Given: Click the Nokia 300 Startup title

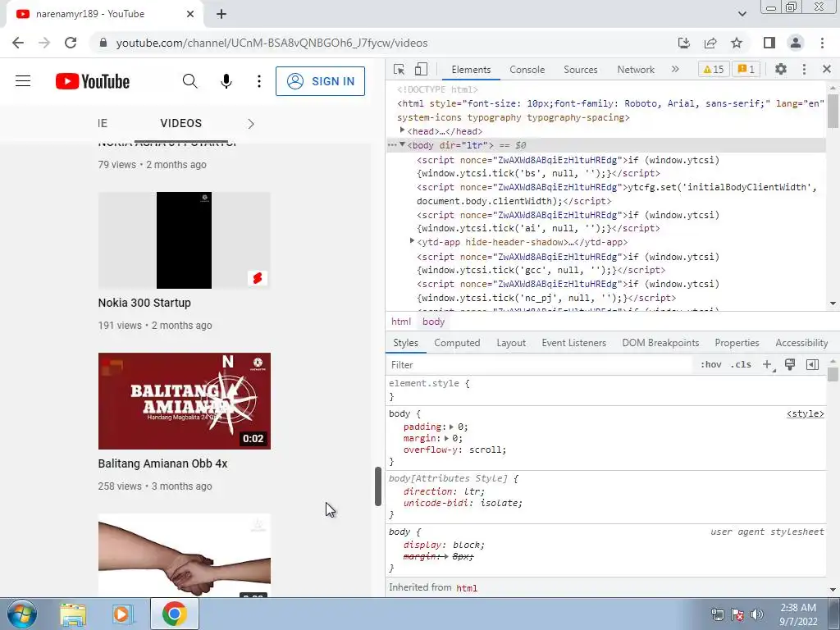Looking at the screenshot, I should click(144, 303).
